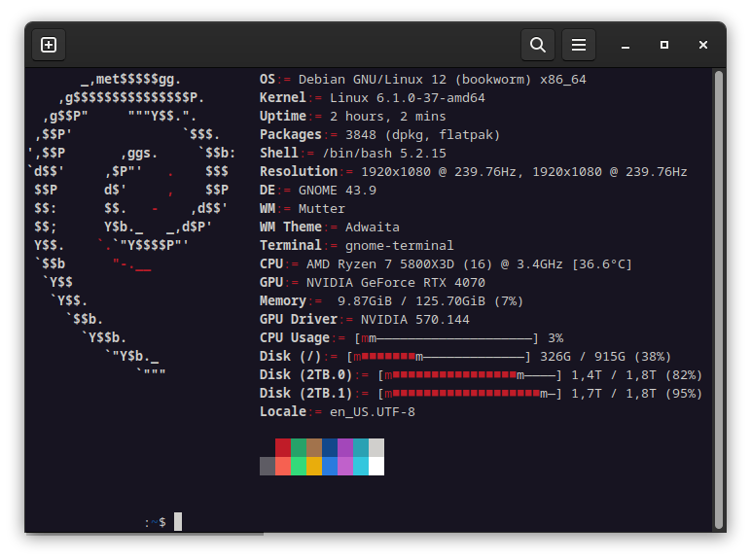Click the 1,4T / 1,8T (82%) text
Image resolution: width=751 pixels, height=560 pixels.
(x=636, y=375)
